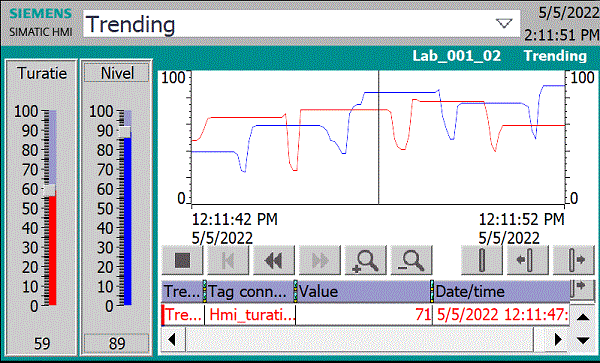The width and height of the screenshot is (600, 363).
Task: Click the Turatie slider handle
Action: point(50,190)
